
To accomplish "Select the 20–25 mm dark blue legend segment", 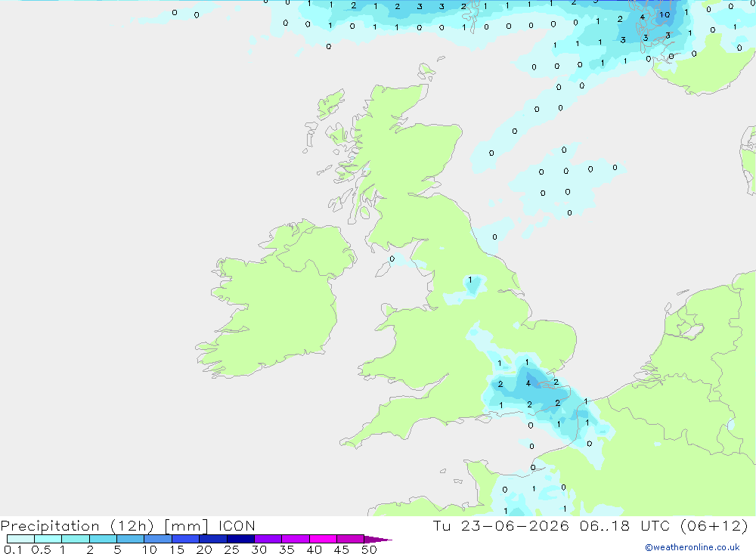I will point(213,539).
